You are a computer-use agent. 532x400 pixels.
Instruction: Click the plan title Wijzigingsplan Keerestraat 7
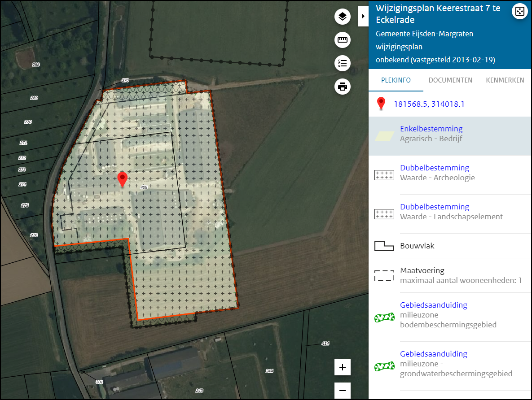pyautogui.click(x=438, y=14)
